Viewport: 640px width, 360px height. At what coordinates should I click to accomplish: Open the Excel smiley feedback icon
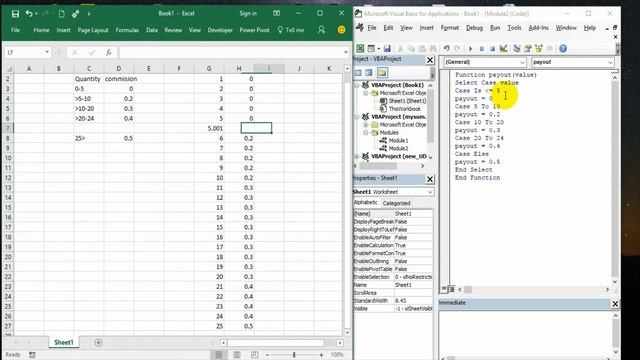coord(341,30)
